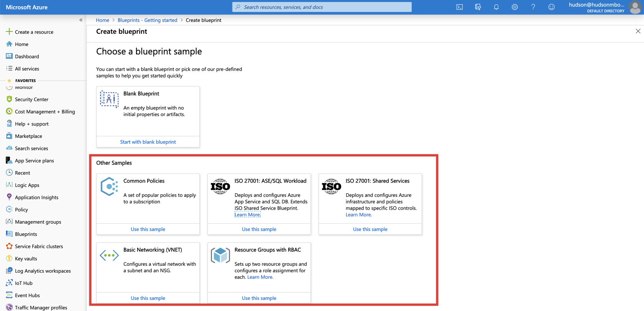Click the Other Samples heading

pyautogui.click(x=114, y=163)
